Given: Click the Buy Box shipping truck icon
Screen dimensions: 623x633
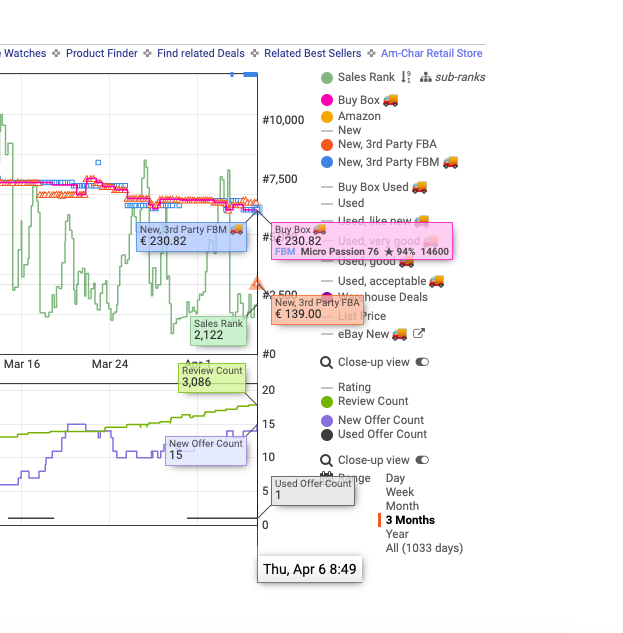Looking at the screenshot, I should click(390, 100).
